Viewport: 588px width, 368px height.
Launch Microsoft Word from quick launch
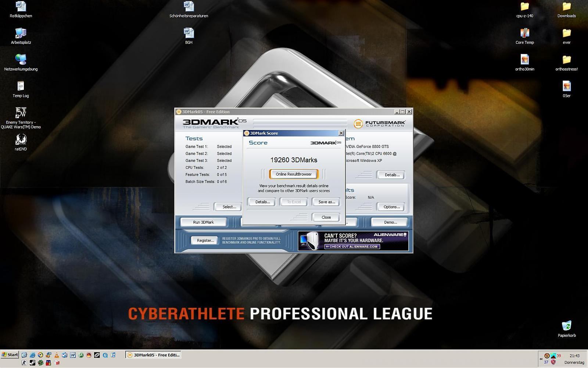tap(73, 355)
